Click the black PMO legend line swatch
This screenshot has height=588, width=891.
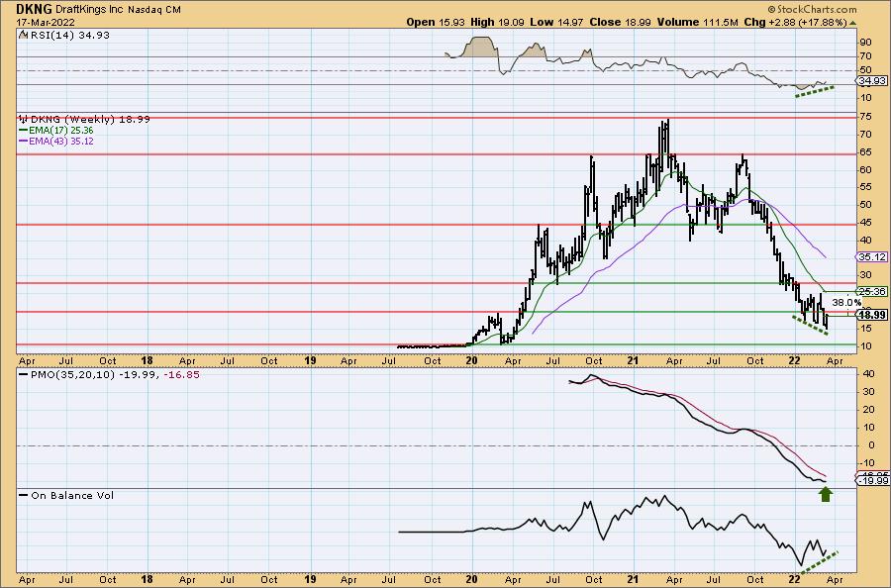tap(23, 375)
